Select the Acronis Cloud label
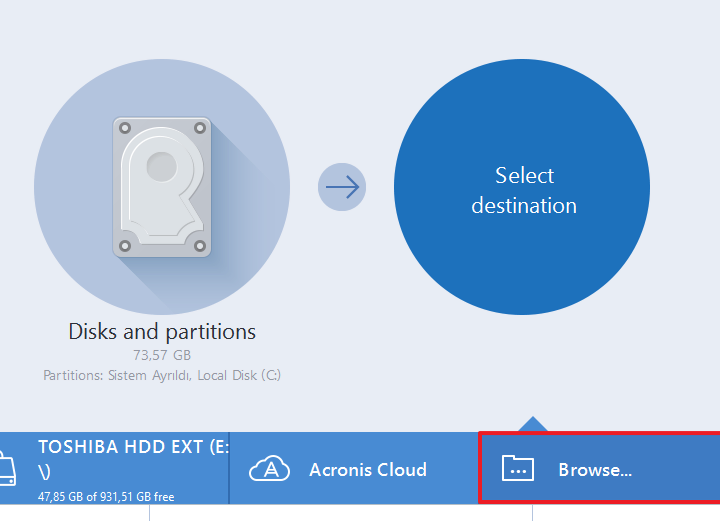Image resolution: width=720 pixels, height=521 pixels. point(368,469)
